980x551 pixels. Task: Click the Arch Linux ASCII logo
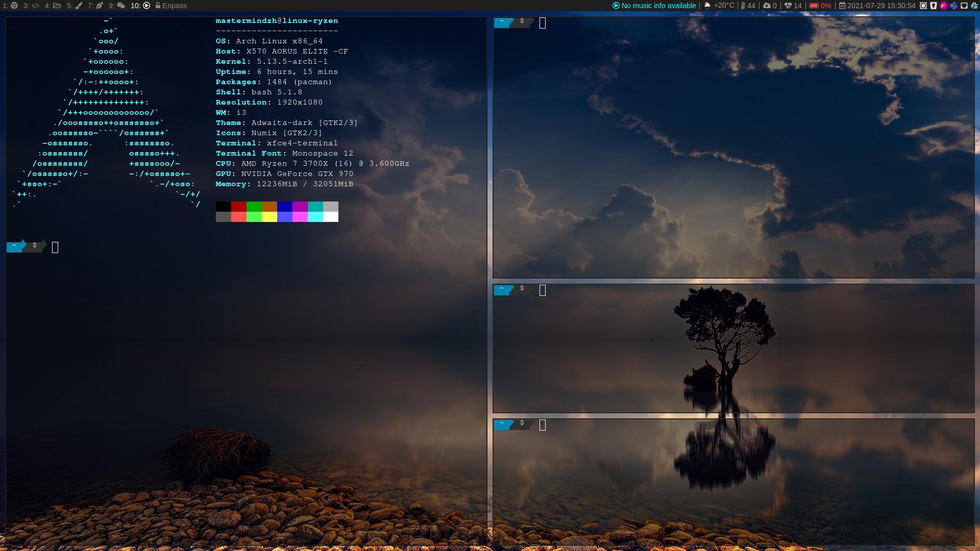click(106, 113)
